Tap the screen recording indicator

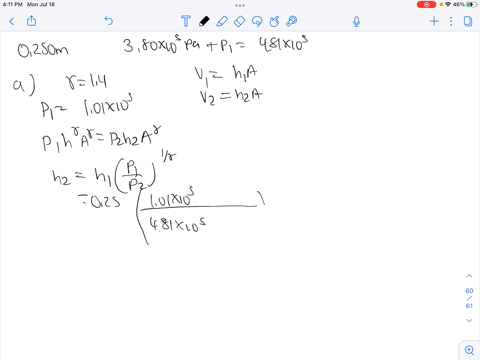click(x=426, y=5)
